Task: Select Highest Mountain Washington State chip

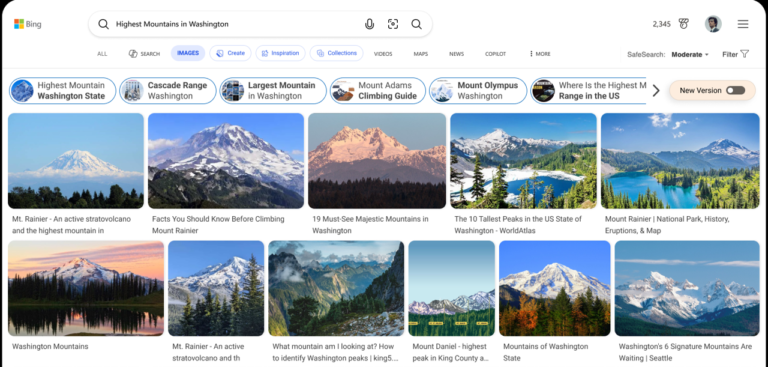Action: pos(63,91)
